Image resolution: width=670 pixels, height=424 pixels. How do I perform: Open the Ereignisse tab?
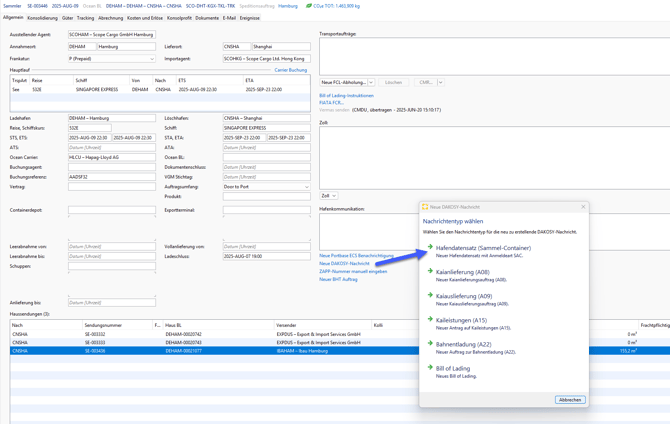tap(250, 18)
